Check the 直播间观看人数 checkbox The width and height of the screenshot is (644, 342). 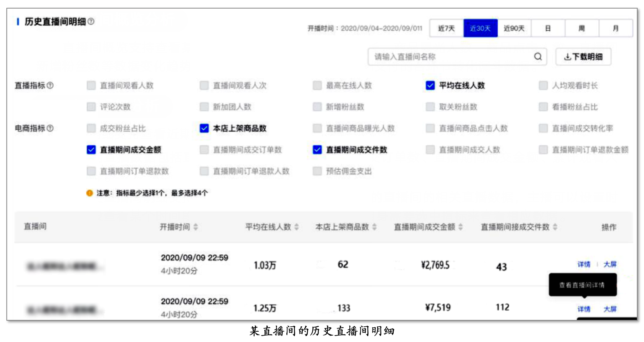coord(91,85)
